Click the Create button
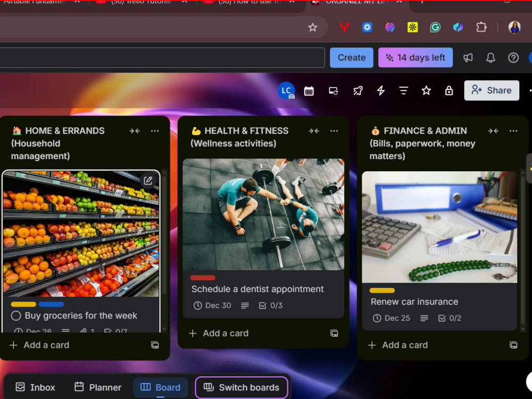This screenshot has width=532, height=399. pyautogui.click(x=352, y=57)
